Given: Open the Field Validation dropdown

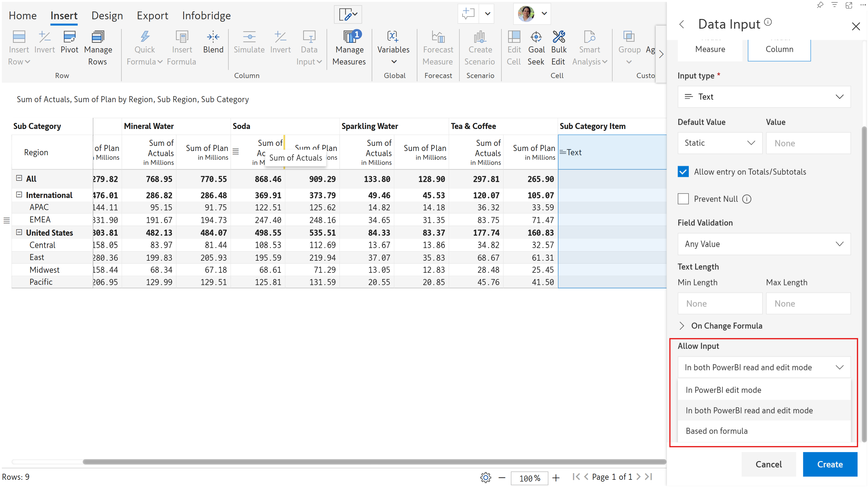Looking at the screenshot, I should [x=763, y=244].
